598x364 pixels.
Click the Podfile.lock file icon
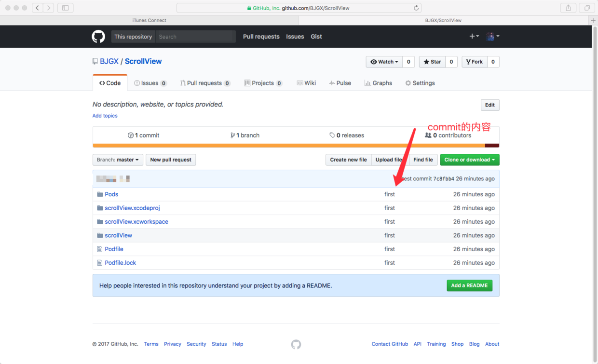click(99, 263)
